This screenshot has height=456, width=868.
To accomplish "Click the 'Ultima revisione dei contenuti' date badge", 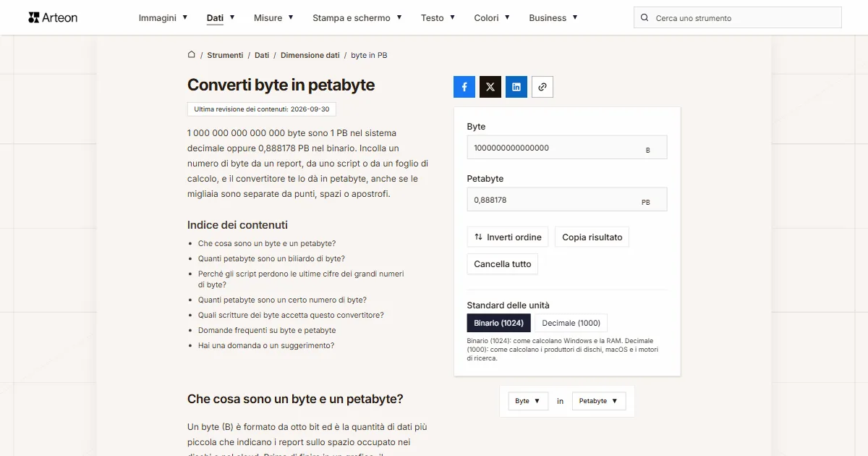I will [x=262, y=109].
